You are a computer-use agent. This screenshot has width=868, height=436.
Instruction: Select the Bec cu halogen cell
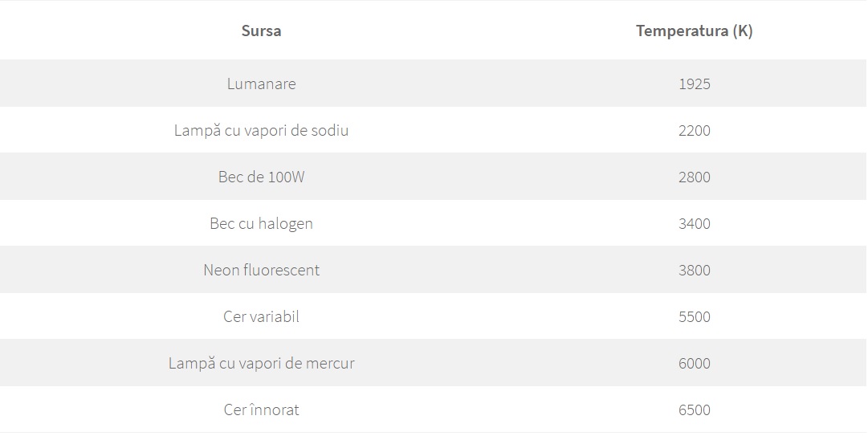(x=261, y=223)
